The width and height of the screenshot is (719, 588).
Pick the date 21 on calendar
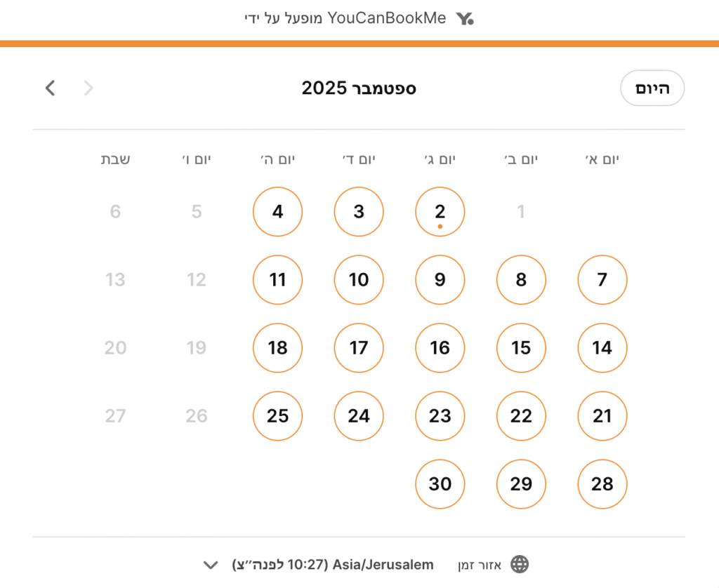[602, 416]
